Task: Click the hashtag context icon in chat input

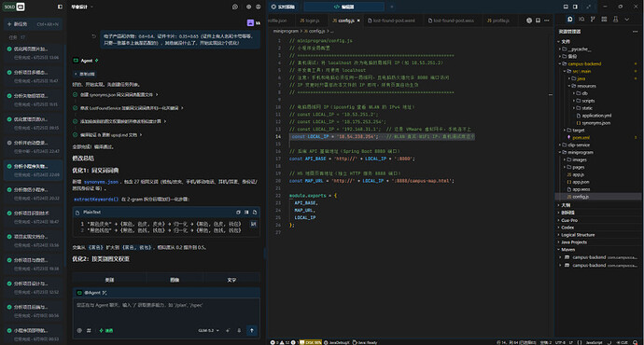Action: click(x=89, y=330)
